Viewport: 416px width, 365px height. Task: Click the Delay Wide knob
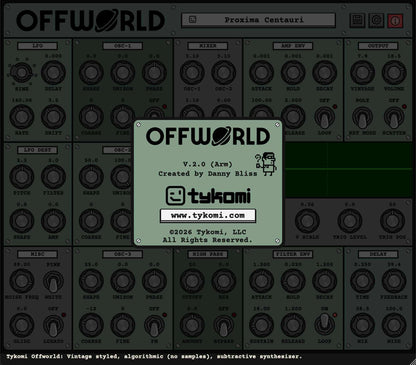(394, 325)
